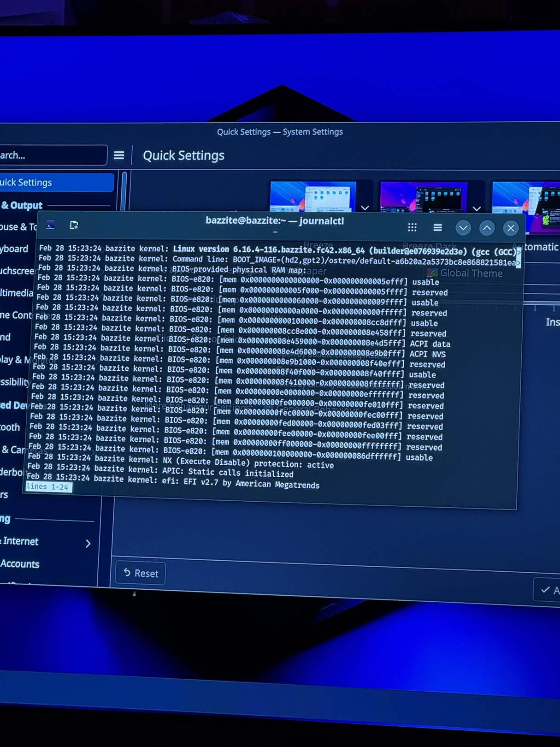Open Display & Monitor in the sidebar
This screenshot has width=560, height=747.
pos(16,359)
